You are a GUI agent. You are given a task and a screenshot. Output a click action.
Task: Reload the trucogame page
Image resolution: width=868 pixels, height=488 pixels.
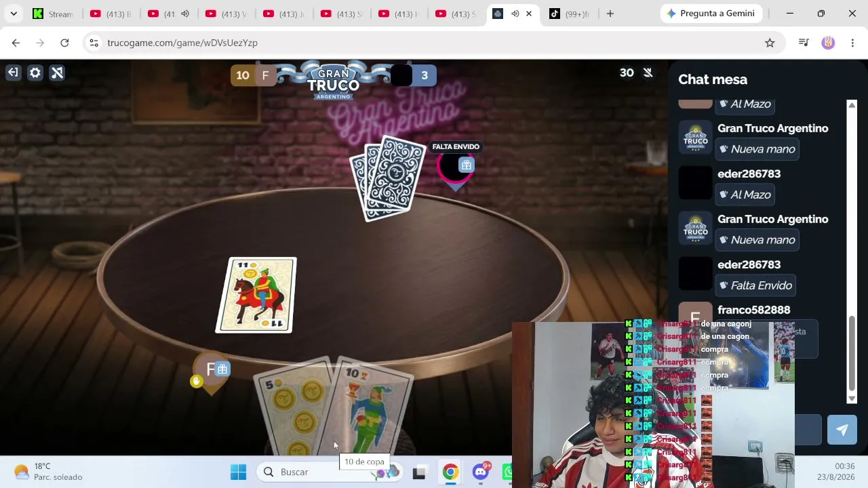(x=64, y=43)
